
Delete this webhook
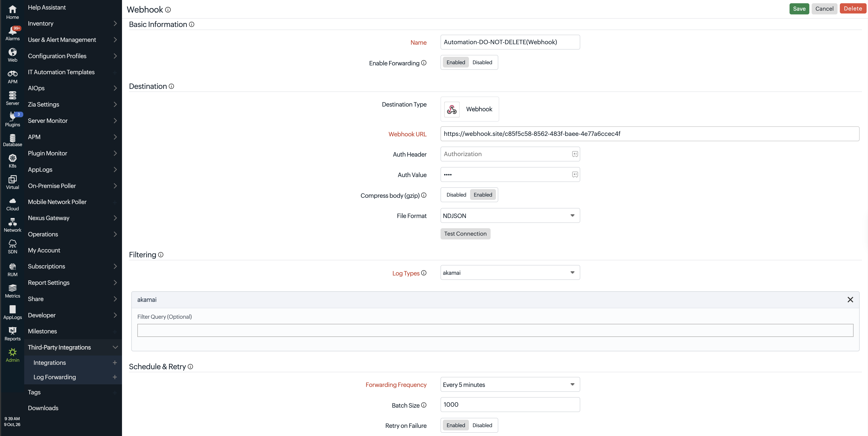coord(852,9)
